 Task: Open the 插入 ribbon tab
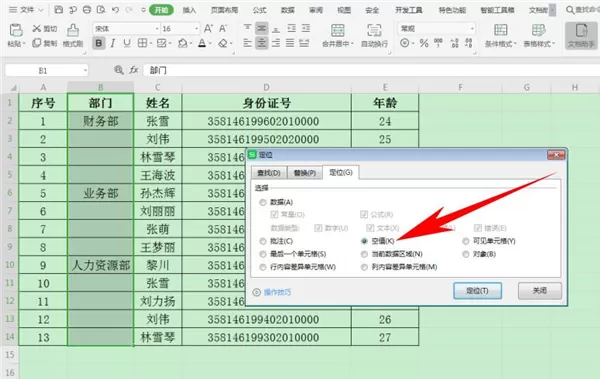[189, 10]
